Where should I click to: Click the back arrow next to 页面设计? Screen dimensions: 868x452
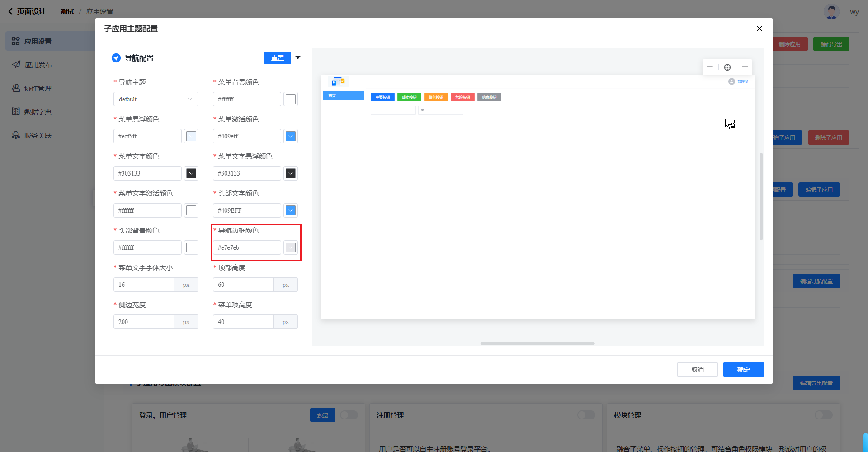click(10, 11)
